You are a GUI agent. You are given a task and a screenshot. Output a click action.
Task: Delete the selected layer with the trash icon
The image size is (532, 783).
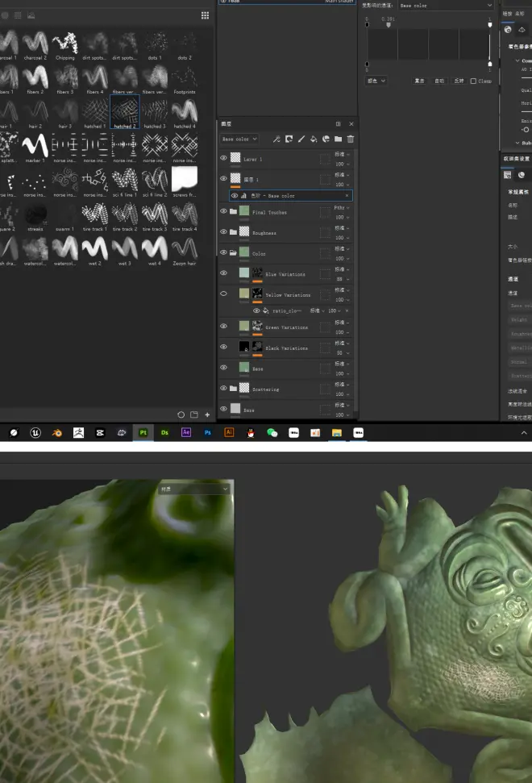pos(351,139)
